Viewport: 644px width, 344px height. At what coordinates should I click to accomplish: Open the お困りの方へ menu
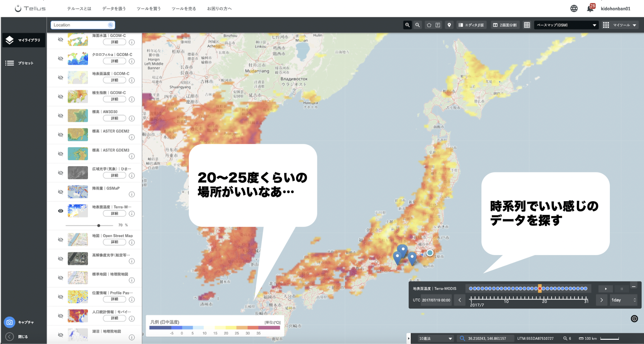pyautogui.click(x=219, y=9)
